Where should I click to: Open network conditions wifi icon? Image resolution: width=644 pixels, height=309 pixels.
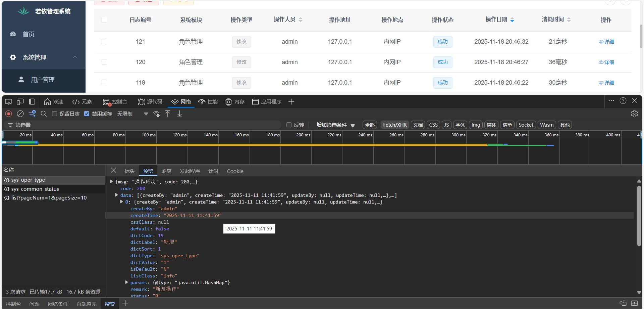point(156,114)
